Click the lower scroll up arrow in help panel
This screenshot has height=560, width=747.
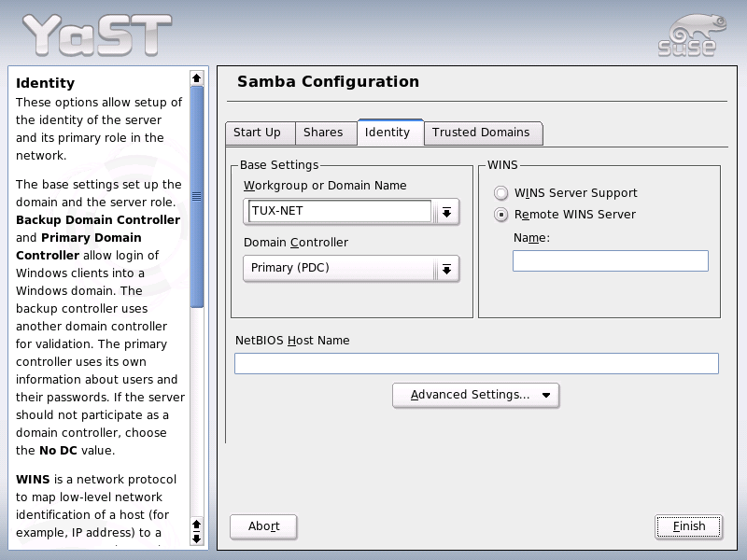(x=197, y=525)
